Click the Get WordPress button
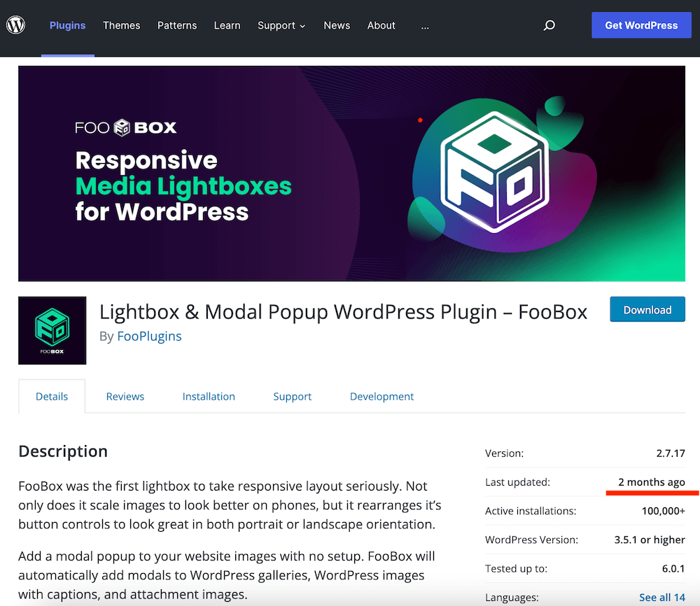The image size is (700, 606). [641, 25]
